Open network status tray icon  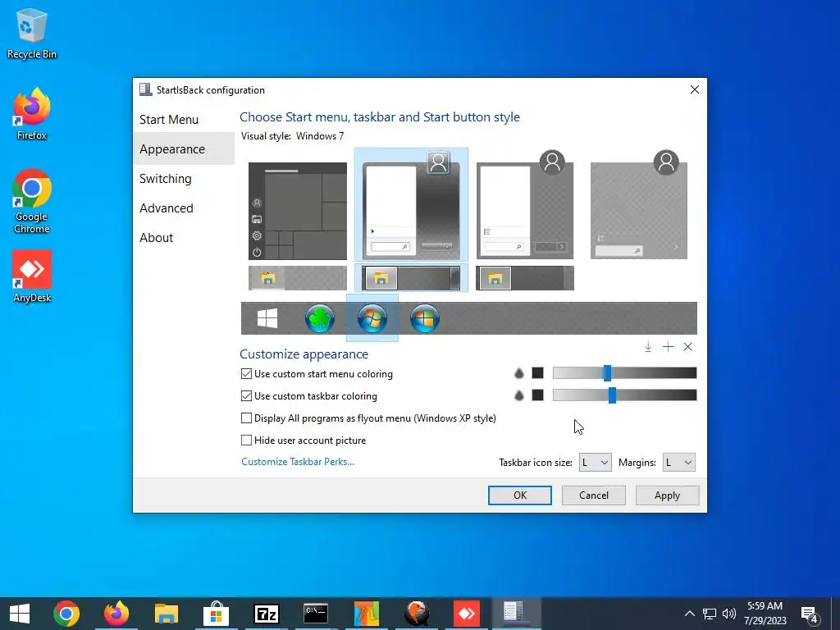tap(710, 614)
